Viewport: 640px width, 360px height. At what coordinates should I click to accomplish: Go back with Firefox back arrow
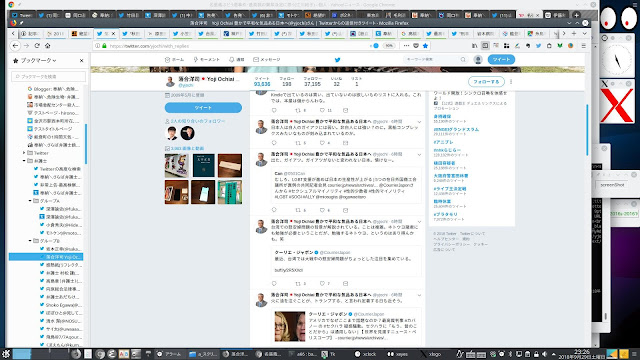coord(15,46)
